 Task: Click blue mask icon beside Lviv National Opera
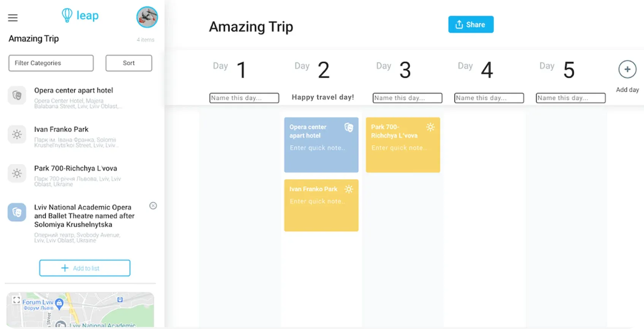[x=17, y=212]
